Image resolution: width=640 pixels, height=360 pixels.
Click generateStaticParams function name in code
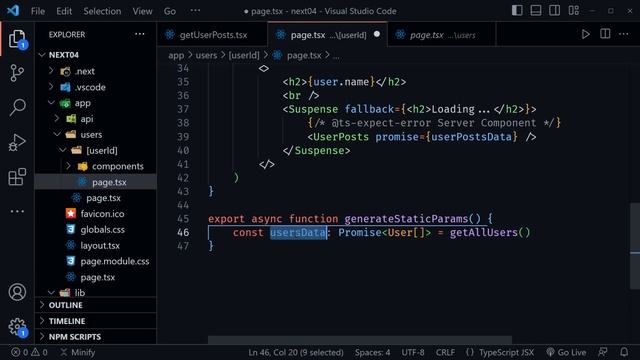click(x=406, y=219)
